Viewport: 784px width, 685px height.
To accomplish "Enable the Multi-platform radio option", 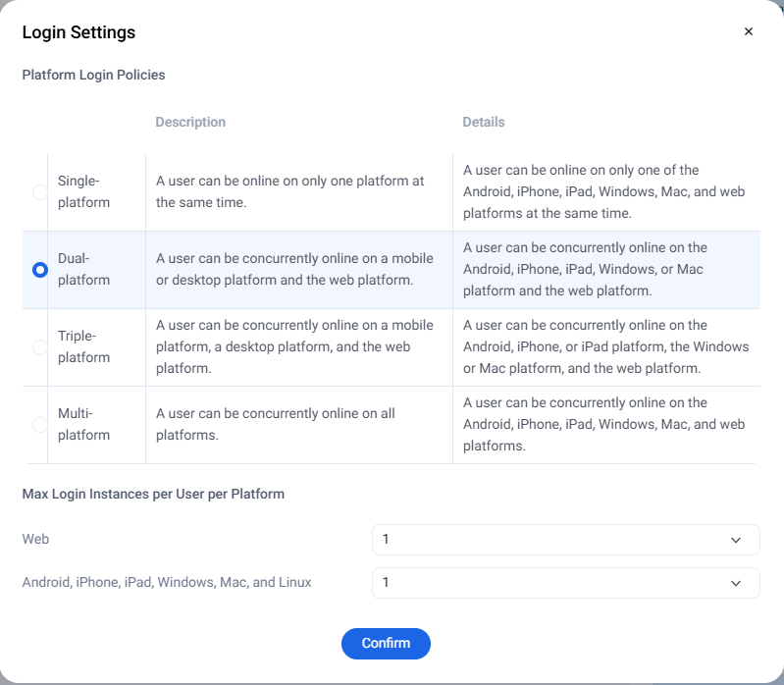I will [40, 425].
